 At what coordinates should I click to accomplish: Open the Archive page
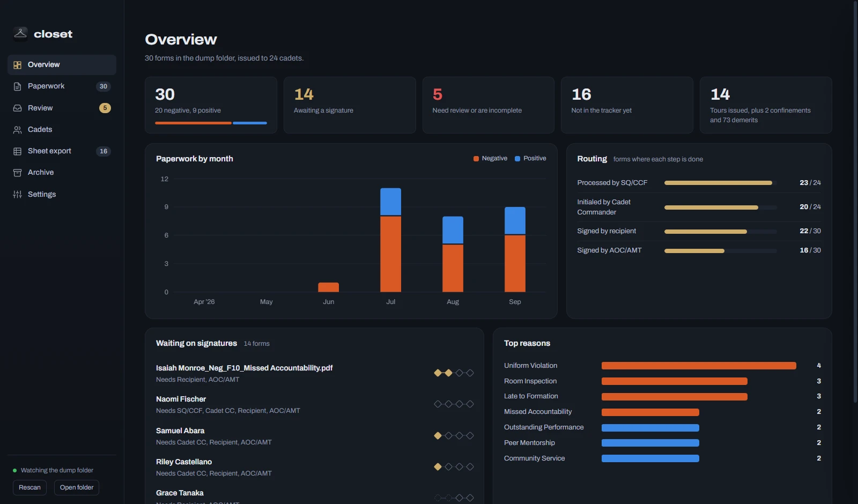tap(62, 172)
